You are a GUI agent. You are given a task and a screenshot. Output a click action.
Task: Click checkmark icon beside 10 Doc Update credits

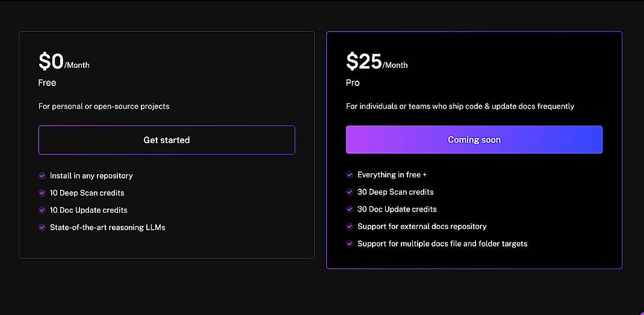pos(42,210)
